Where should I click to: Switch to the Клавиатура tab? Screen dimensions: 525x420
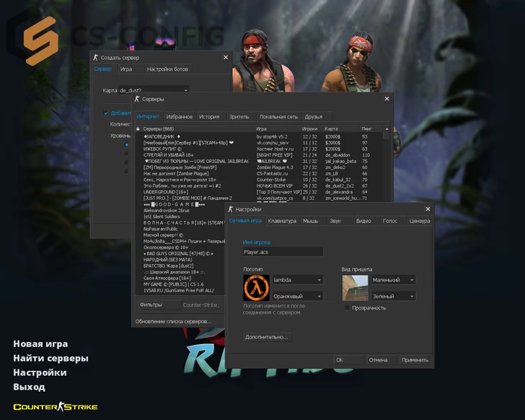coord(282,221)
